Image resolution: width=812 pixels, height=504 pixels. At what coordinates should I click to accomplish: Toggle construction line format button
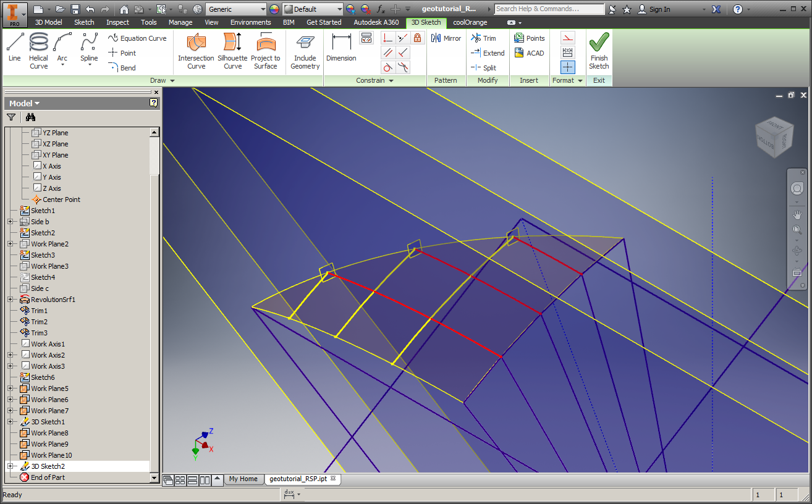point(568,38)
